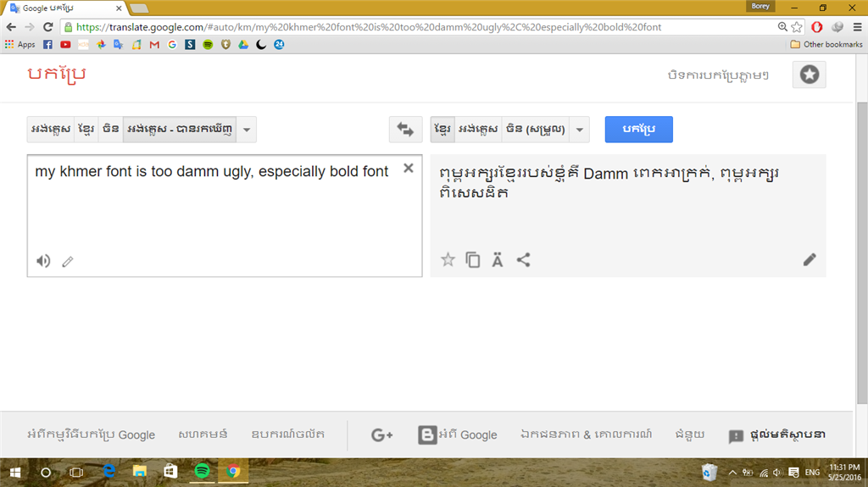Click the zoom magnifier icon in address bar
The image size is (868, 487).
click(x=782, y=27)
